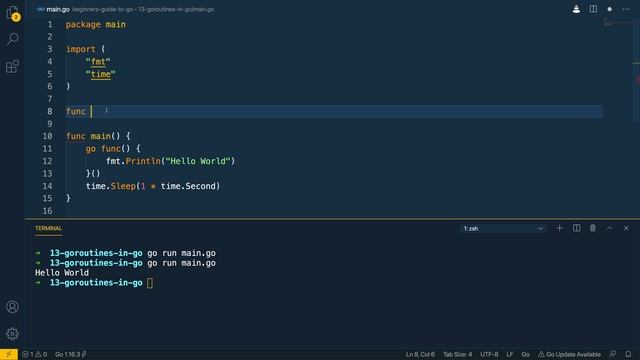Click the Go 1.16.3 version indicator
The image size is (640, 360).
point(71,354)
